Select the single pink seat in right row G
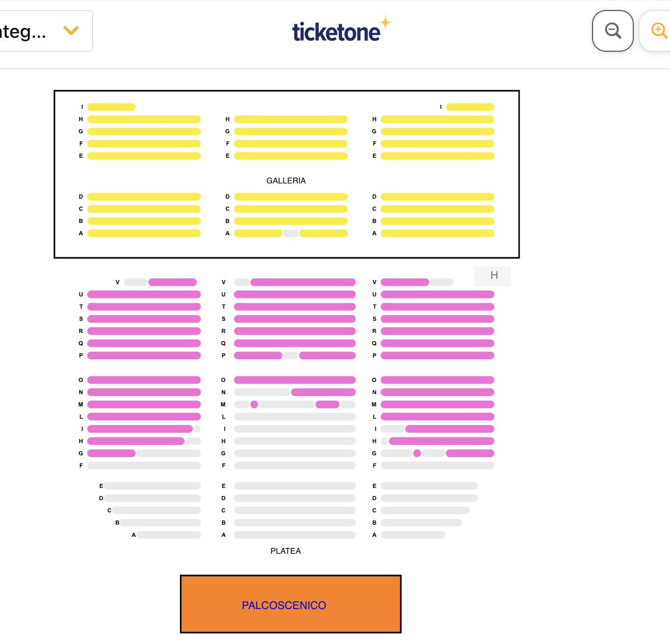The image size is (670, 644). click(417, 454)
